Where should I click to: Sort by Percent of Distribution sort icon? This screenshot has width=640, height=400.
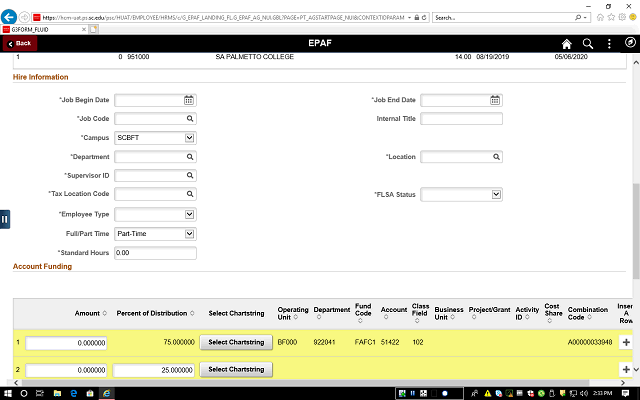[x=192, y=313]
